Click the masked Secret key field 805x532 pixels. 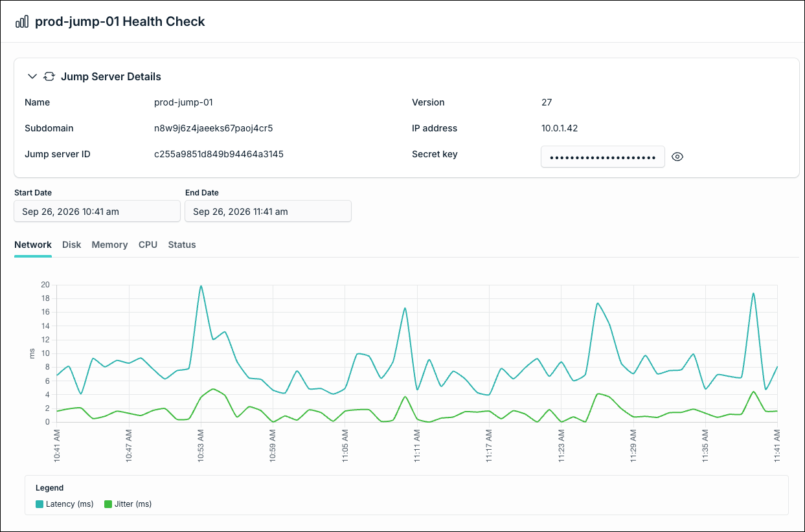coord(603,157)
